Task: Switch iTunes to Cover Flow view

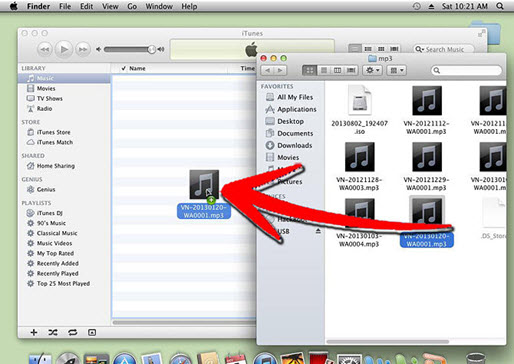Action: click(394, 49)
